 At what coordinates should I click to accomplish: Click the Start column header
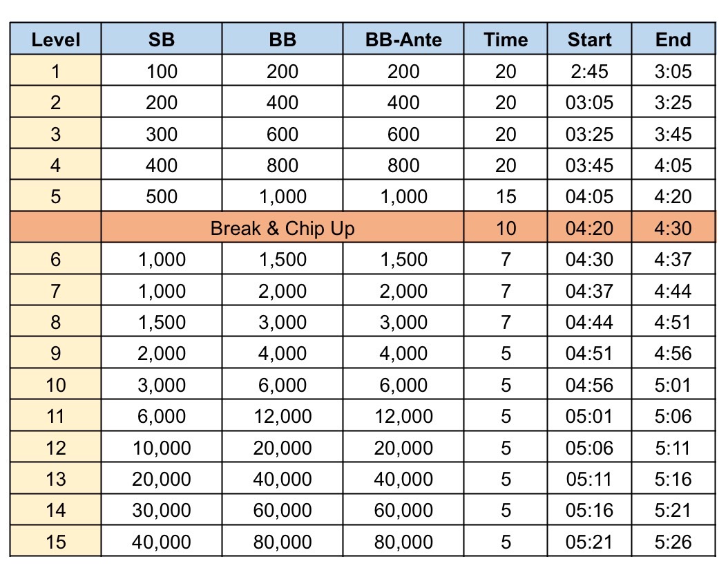(x=589, y=39)
